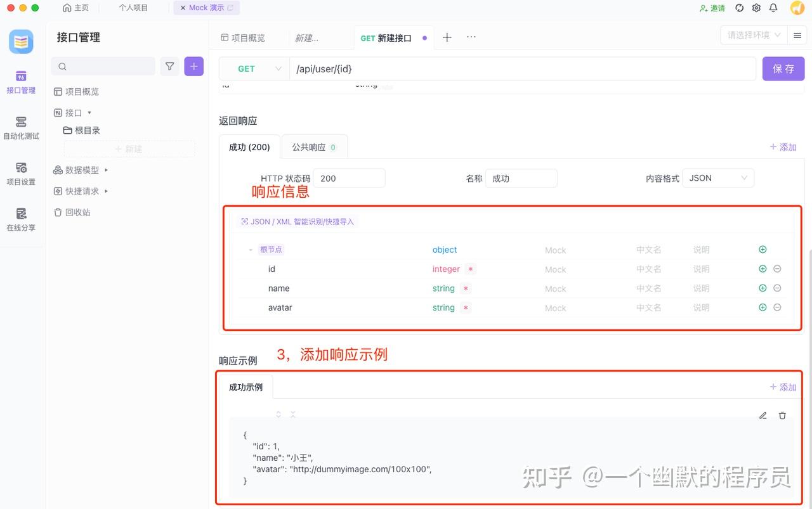Screen dimensions: 812x509
Task: Open the GET method dropdown
Action: [254, 68]
